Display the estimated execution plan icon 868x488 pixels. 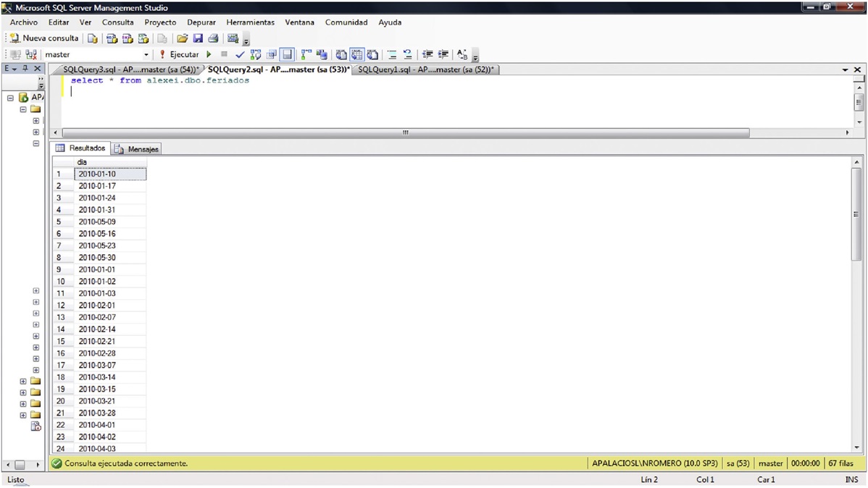click(256, 54)
